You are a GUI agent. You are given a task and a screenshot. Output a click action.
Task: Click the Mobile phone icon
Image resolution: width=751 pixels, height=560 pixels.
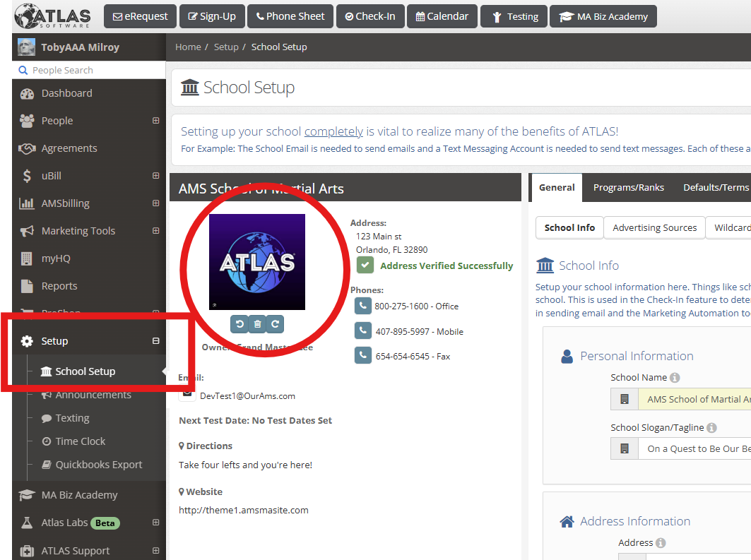363,331
